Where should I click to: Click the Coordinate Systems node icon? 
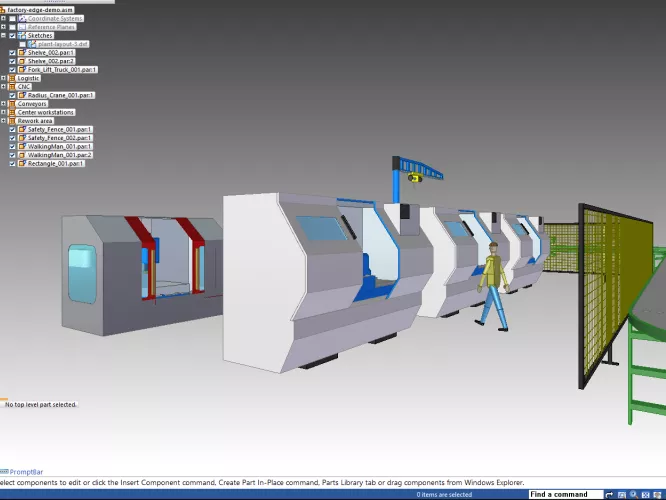[x=22, y=19]
